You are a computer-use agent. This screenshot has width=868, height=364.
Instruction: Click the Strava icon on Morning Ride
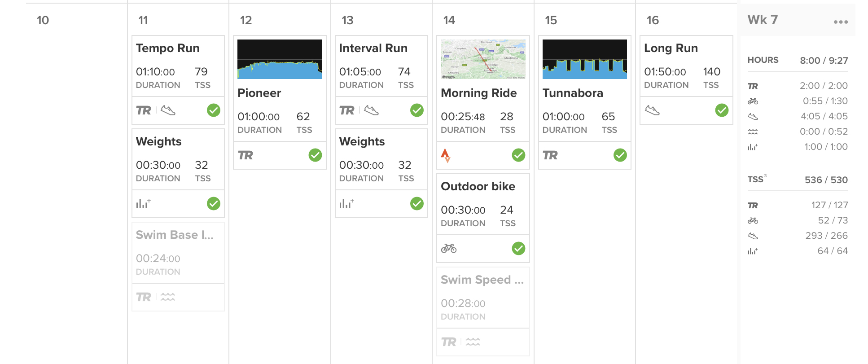(445, 155)
